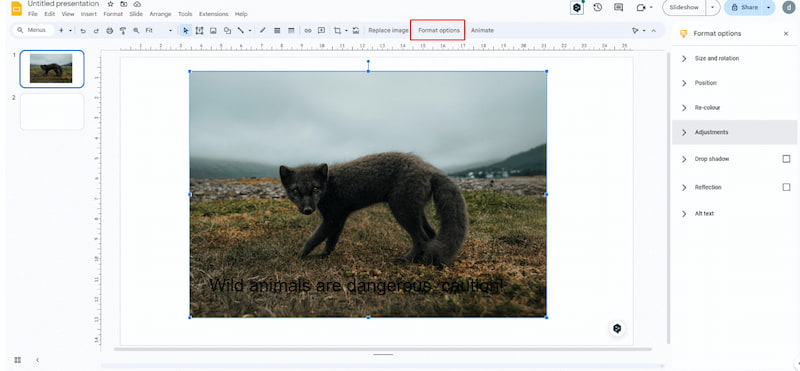Select the Line tool
Image resolution: width=800 pixels, height=371 pixels.
pos(241,31)
